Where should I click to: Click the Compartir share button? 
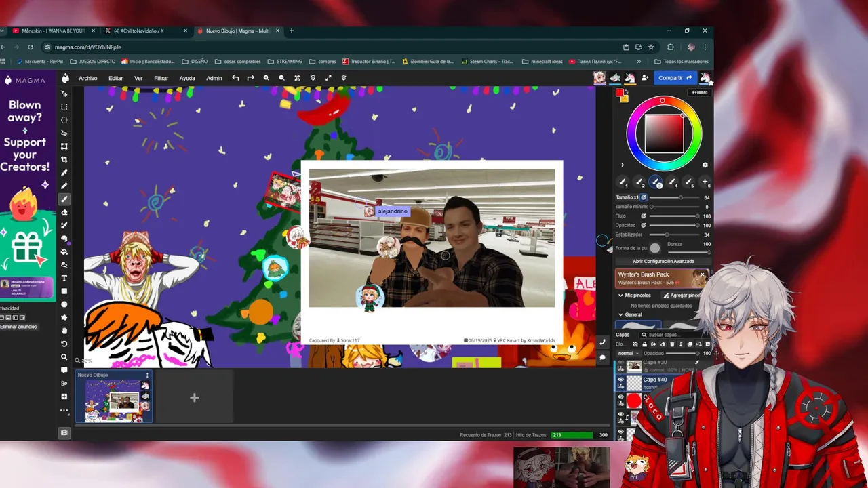[x=675, y=78]
